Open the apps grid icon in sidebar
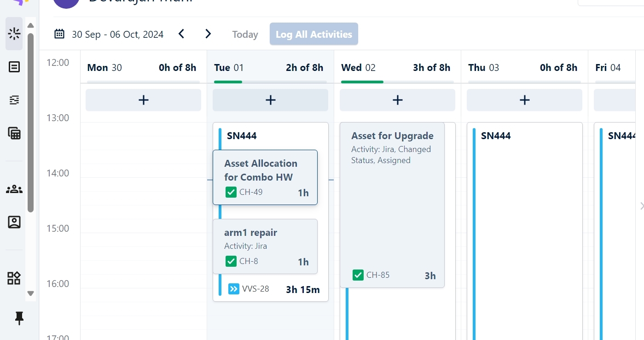Viewport: 644px width, 340px height. [x=14, y=278]
